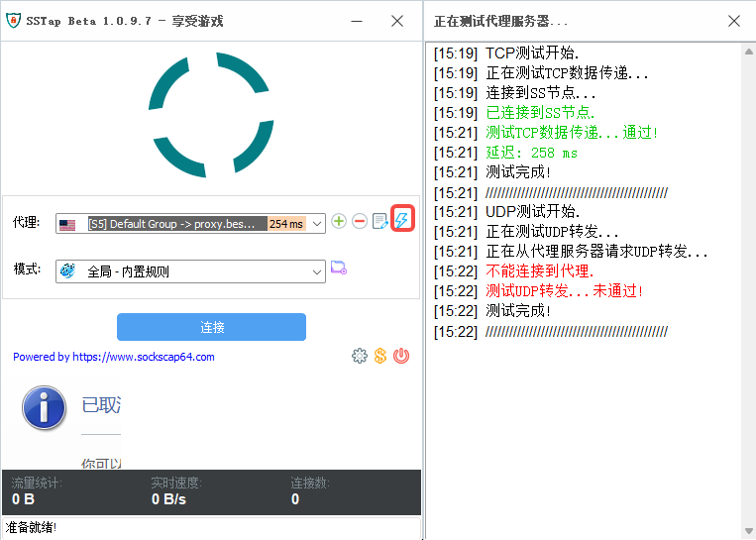Image resolution: width=756 pixels, height=540 pixels.
Task: Close the SSTap main window
Action: click(x=397, y=21)
